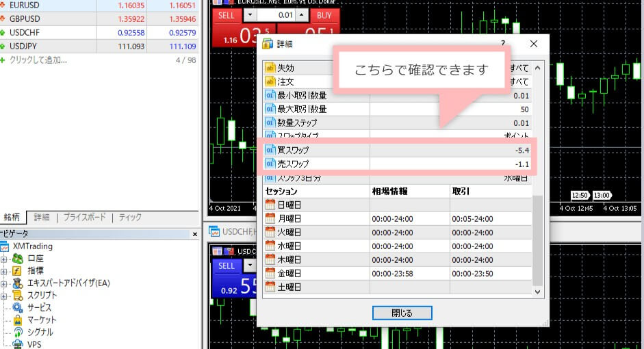The image size is (644, 349).
Task: Click the 詳細 dialog help question mark
Action: (x=503, y=43)
